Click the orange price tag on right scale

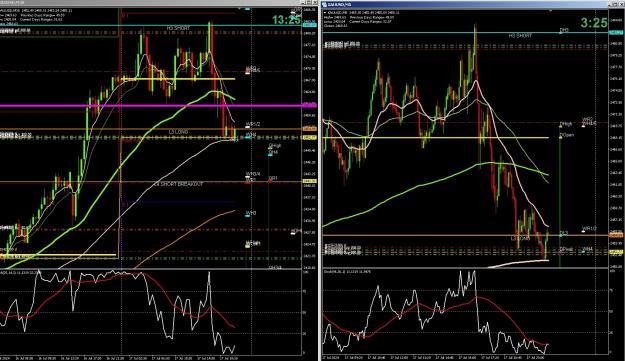[x=616, y=235]
